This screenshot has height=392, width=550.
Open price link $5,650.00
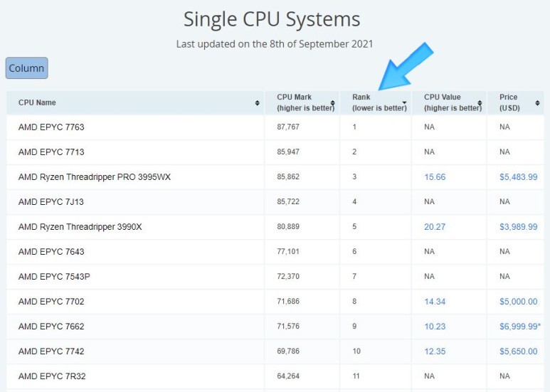(519, 351)
